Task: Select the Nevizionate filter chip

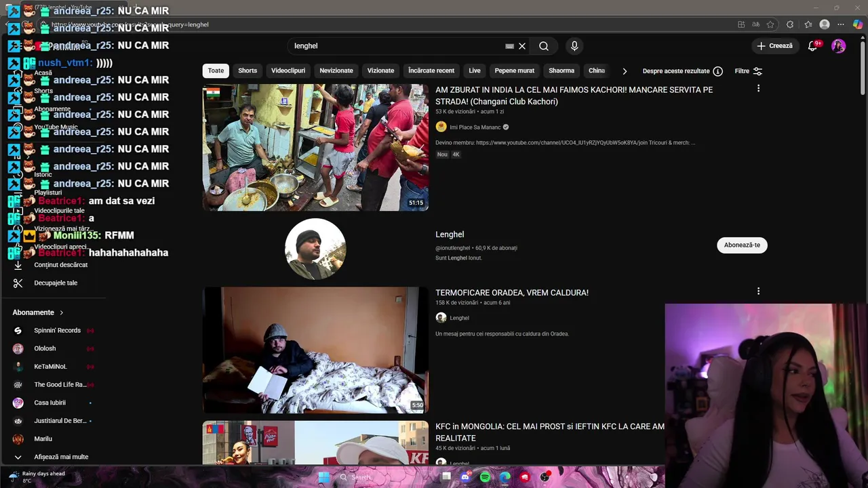Action: [x=336, y=70]
